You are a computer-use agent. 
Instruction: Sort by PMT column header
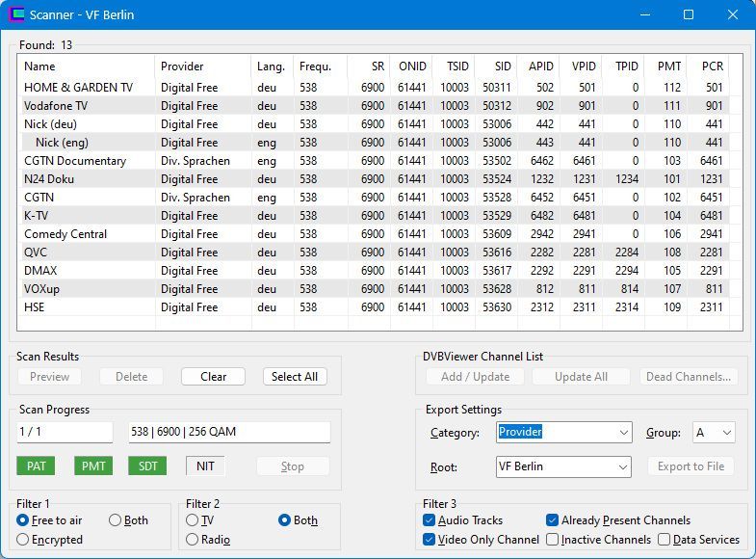click(x=665, y=67)
